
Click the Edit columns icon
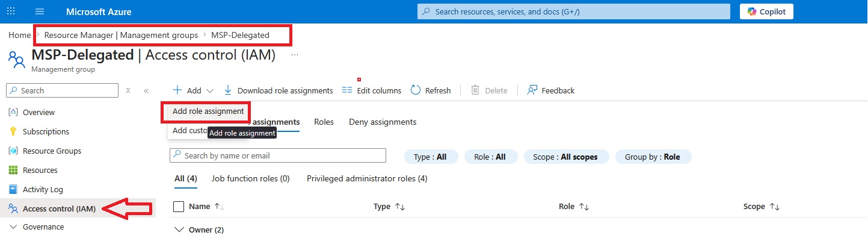tap(346, 90)
